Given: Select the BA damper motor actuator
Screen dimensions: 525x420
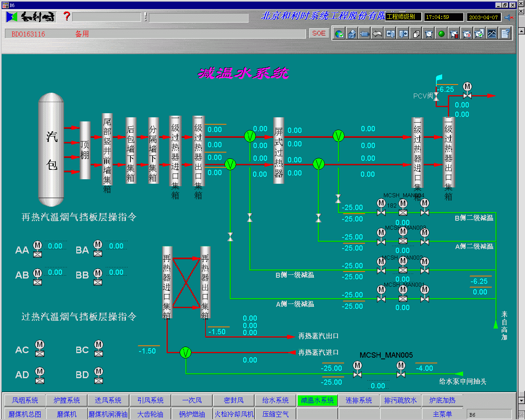Looking at the screenshot, I should pyautogui.click(x=98, y=248).
